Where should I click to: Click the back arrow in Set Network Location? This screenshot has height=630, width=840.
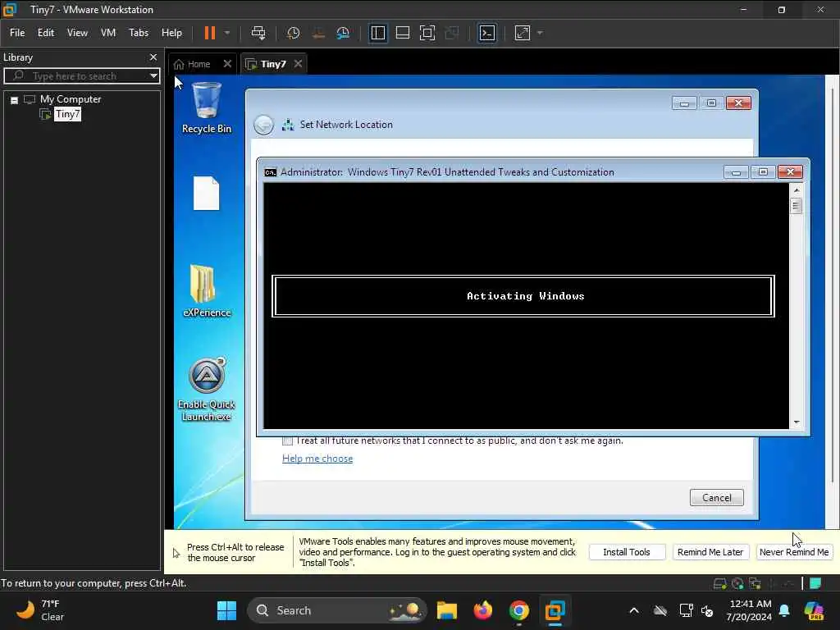[x=263, y=125]
